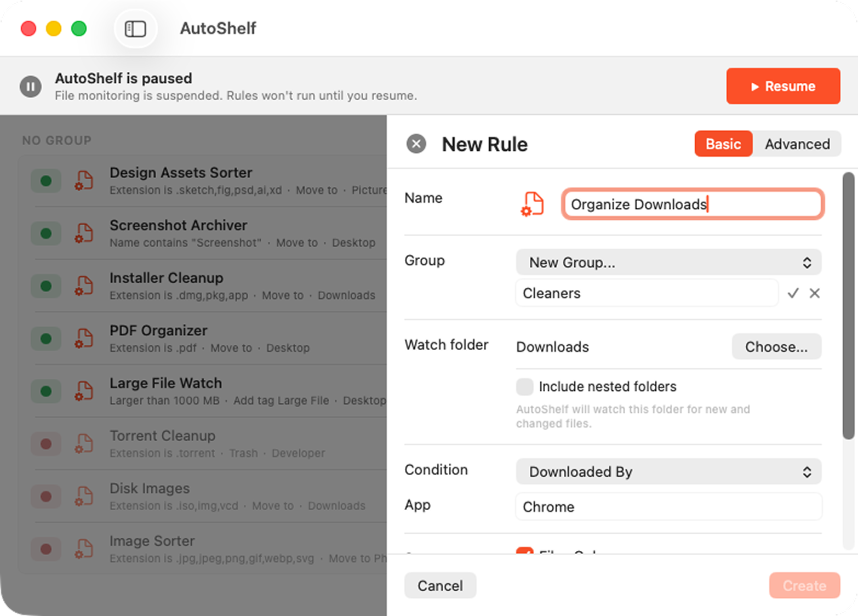The height and width of the screenshot is (616, 858).
Task: Click the Disk Images file icon
Action: 84,497
